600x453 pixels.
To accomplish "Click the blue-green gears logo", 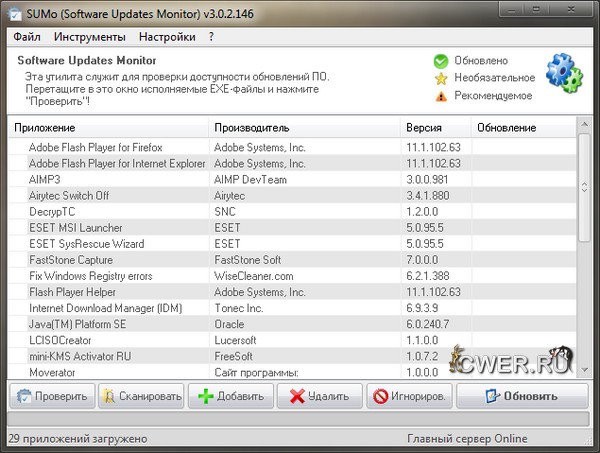I will click(564, 73).
